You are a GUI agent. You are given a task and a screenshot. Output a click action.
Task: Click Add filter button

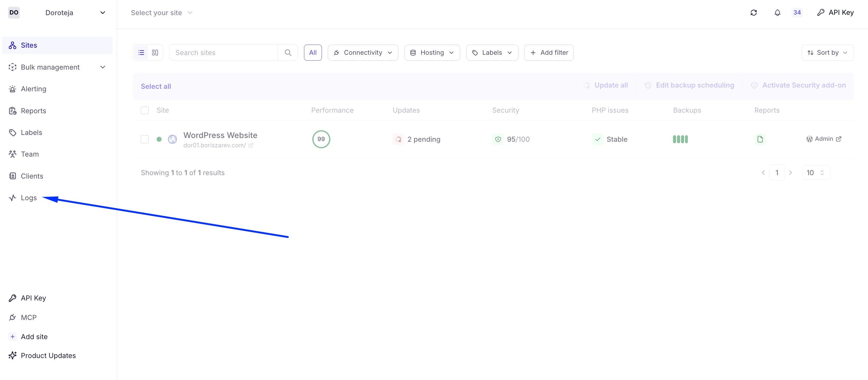[549, 53]
